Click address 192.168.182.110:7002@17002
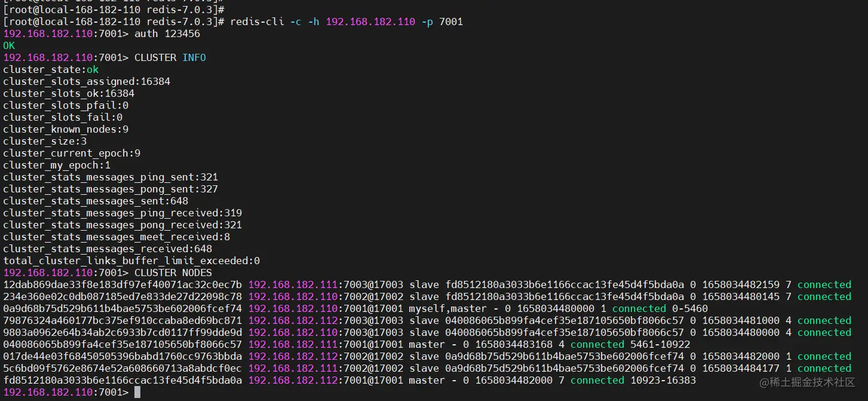The image size is (868, 401). coord(326,297)
